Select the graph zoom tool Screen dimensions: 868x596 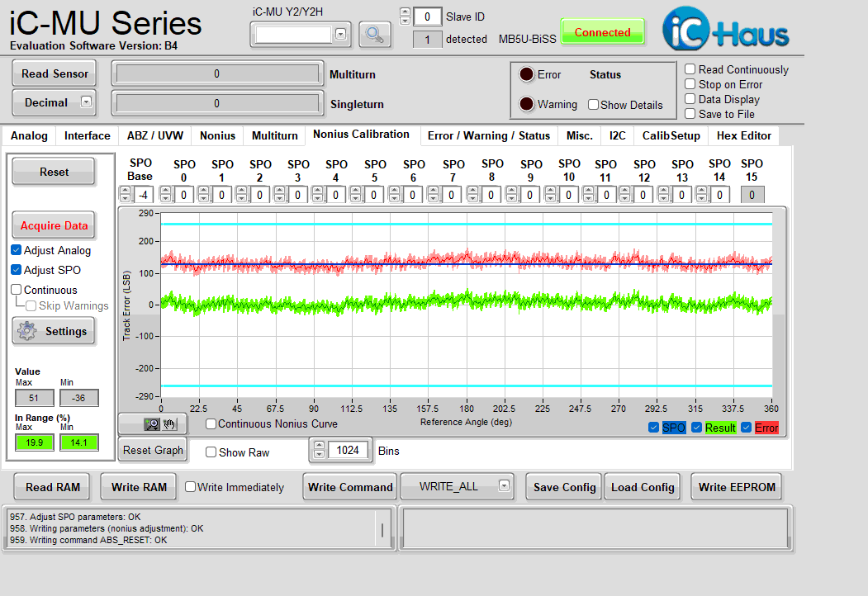tap(152, 424)
